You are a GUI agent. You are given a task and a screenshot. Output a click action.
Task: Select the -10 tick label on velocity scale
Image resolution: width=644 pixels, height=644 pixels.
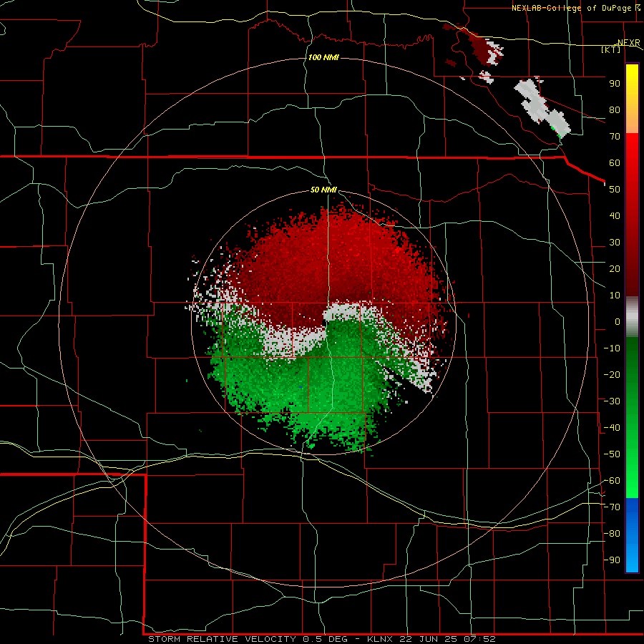coord(612,348)
